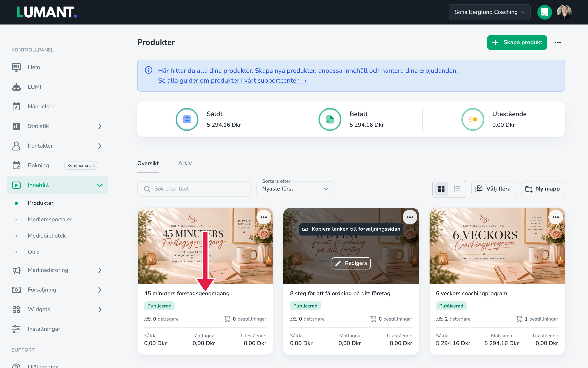Open the supportcenter guides link
This screenshot has width=588, height=368.
232,81
